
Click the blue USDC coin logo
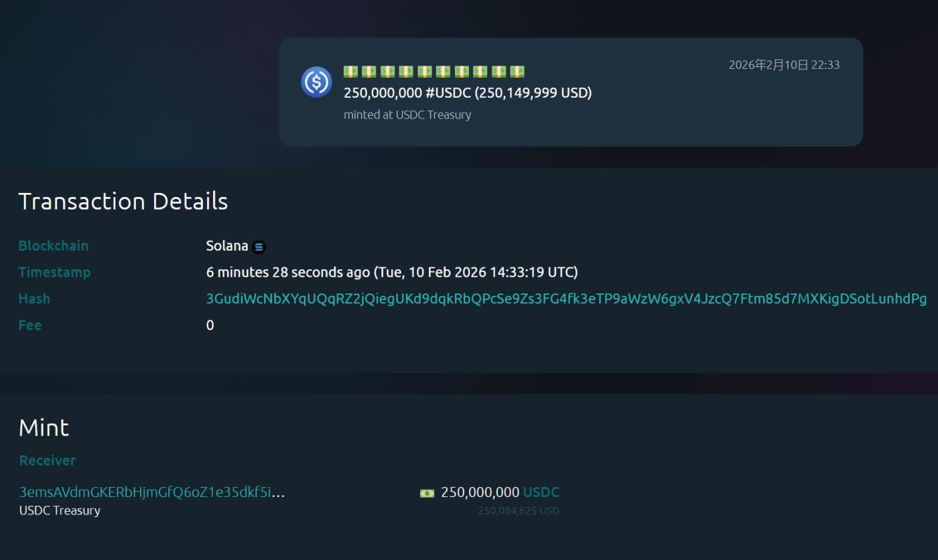pyautogui.click(x=316, y=82)
